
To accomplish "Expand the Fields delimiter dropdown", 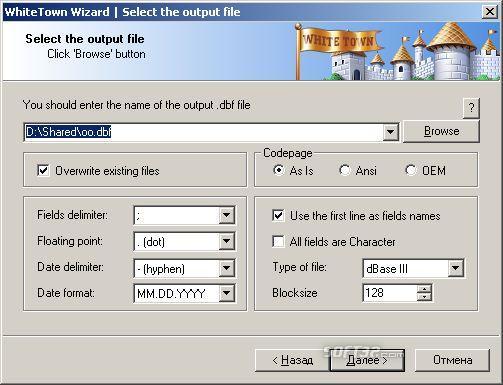I will pos(226,215).
